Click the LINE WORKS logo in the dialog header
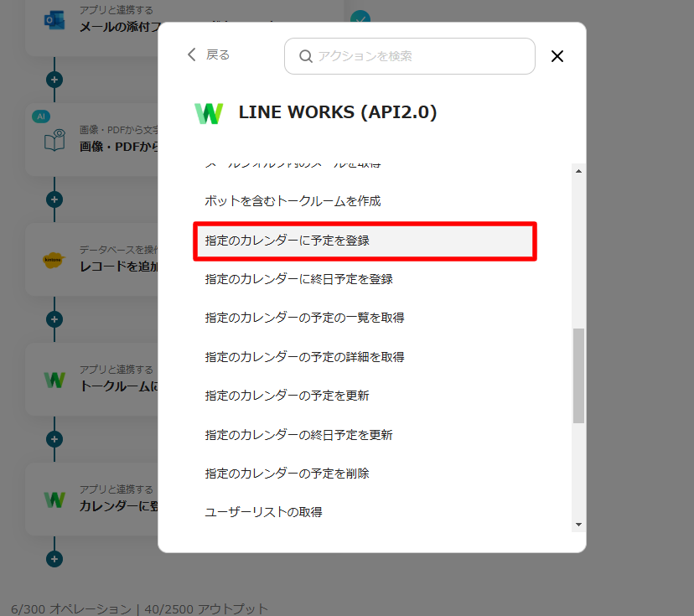694x616 pixels. tap(209, 113)
